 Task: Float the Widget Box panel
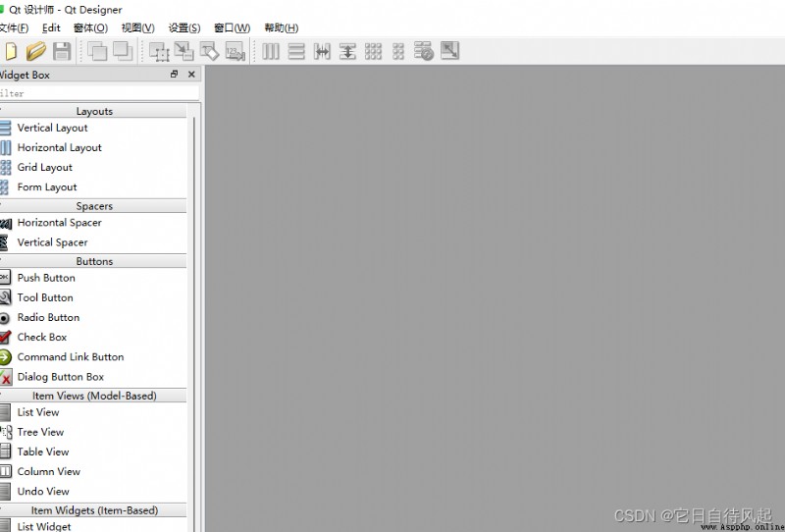coord(175,75)
